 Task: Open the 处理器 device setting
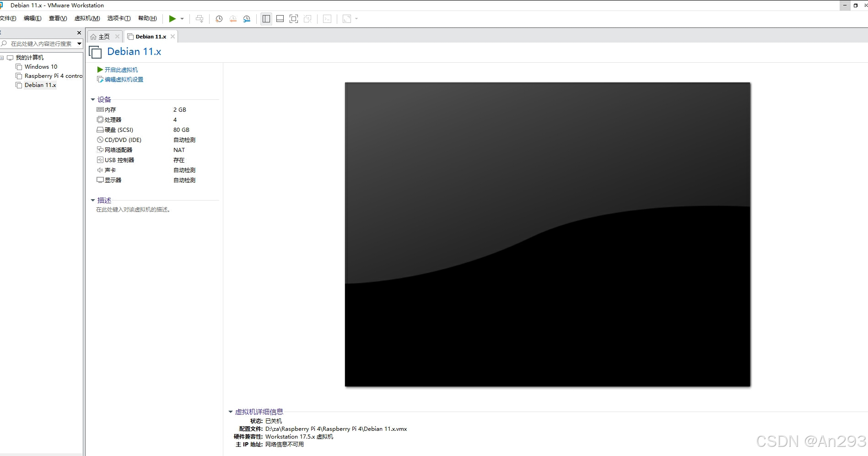(x=113, y=120)
